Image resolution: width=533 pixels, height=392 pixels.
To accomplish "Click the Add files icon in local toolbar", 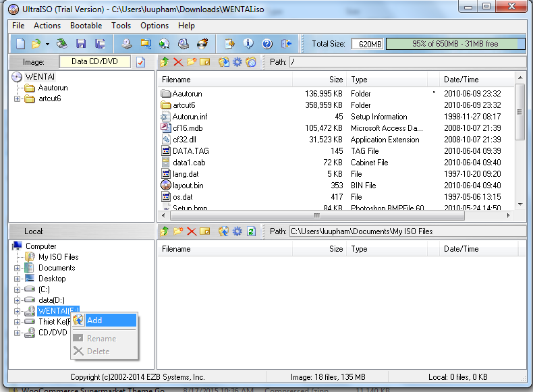I will click(224, 231).
